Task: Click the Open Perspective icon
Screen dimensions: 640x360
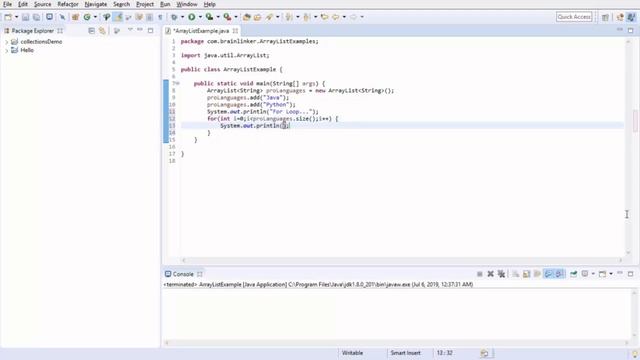Action: click(605, 17)
